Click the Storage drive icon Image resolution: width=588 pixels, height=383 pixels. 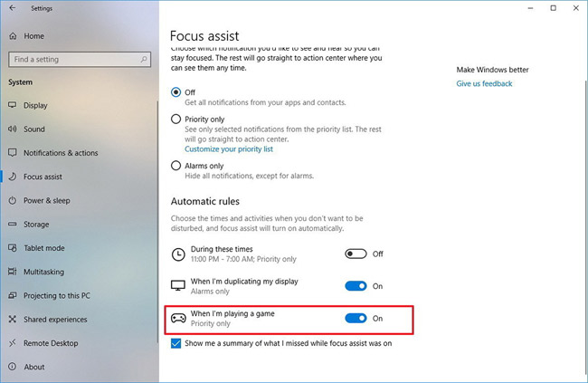12,225
